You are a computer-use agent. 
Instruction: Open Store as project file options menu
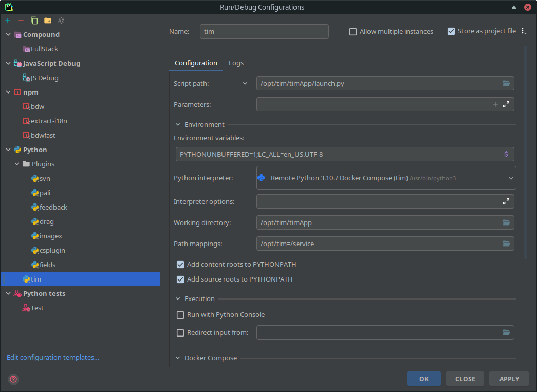pos(523,31)
